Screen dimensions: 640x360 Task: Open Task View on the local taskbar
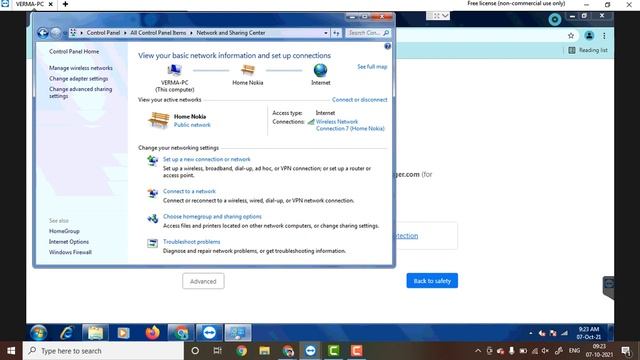tap(218, 351)
